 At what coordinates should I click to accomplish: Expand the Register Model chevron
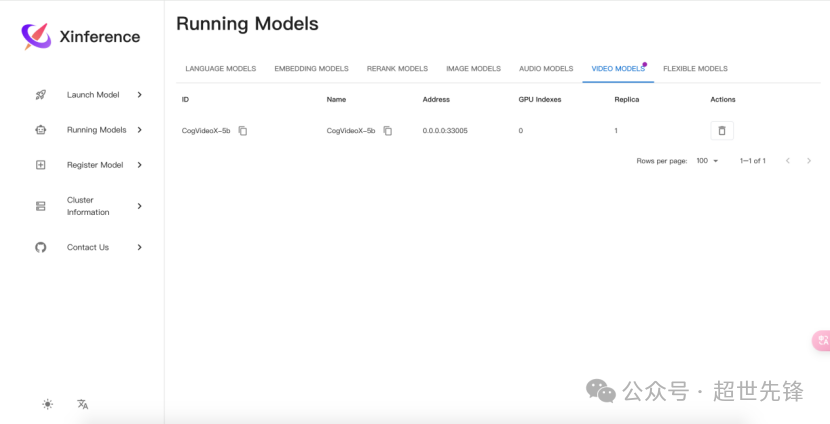point(139,165)
